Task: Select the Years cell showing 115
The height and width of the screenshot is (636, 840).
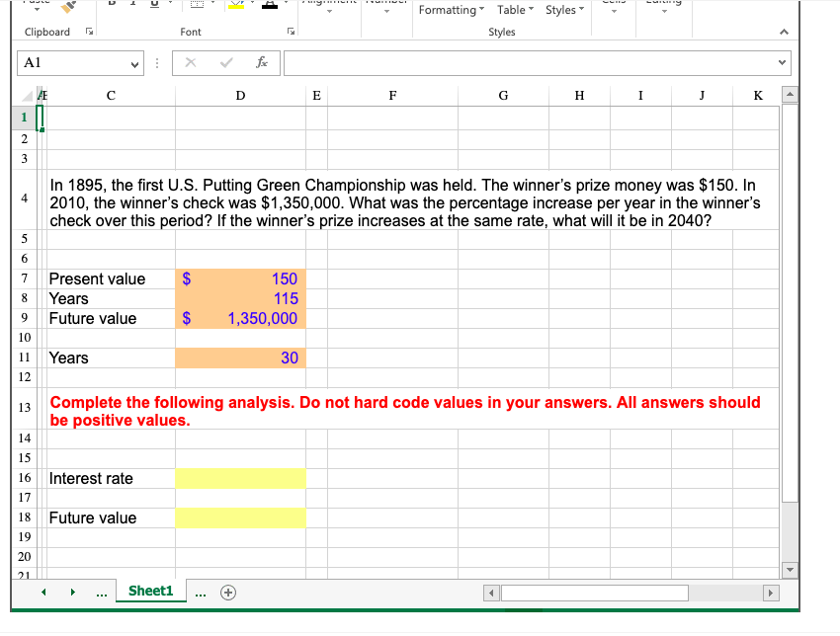Action: pos(240,298)
